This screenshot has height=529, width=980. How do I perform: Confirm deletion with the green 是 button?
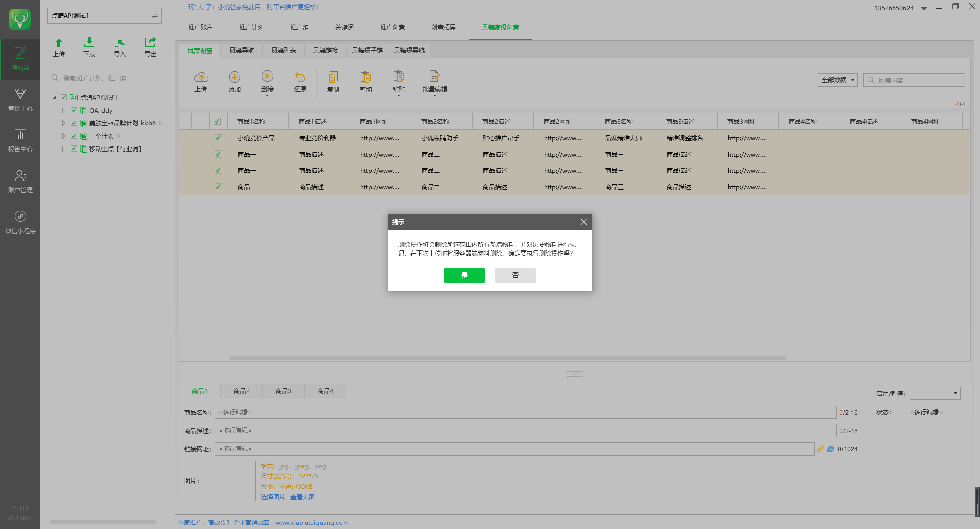[464, 275]
